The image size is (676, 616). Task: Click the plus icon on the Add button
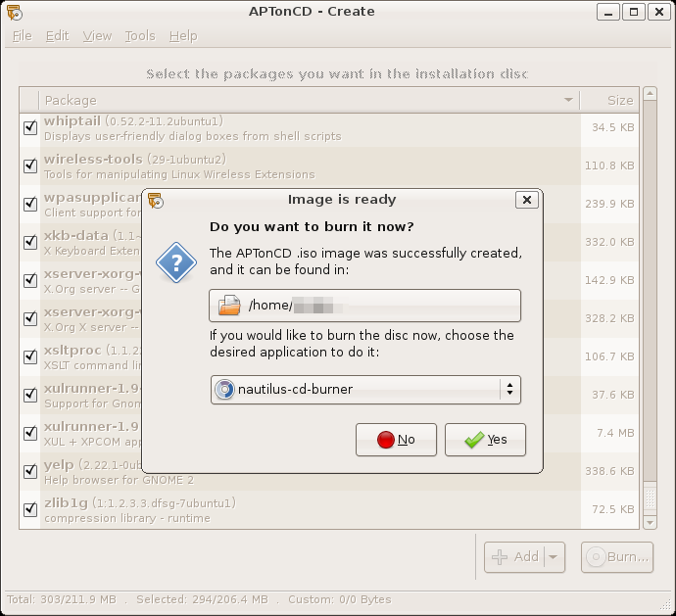click(x=500, y=557)
